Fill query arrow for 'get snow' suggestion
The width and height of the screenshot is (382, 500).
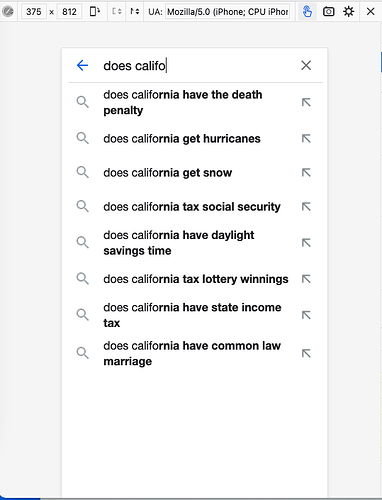pyautogui.click(x=306, y=173)
